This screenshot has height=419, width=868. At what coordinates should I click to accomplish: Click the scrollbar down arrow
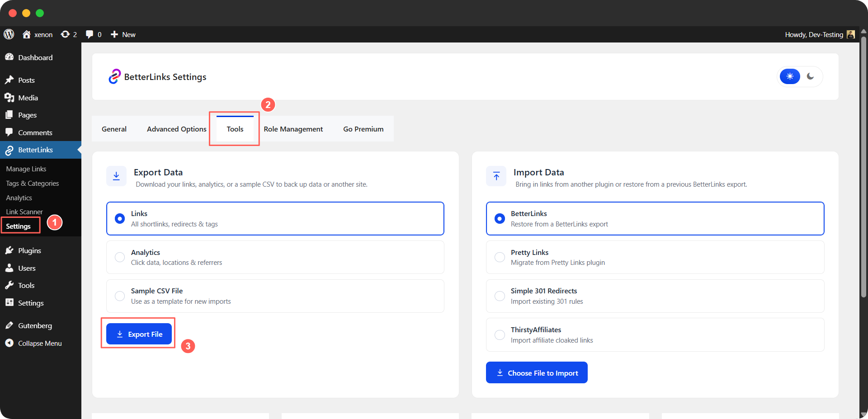pyautogui.click(x=863, y=414)
